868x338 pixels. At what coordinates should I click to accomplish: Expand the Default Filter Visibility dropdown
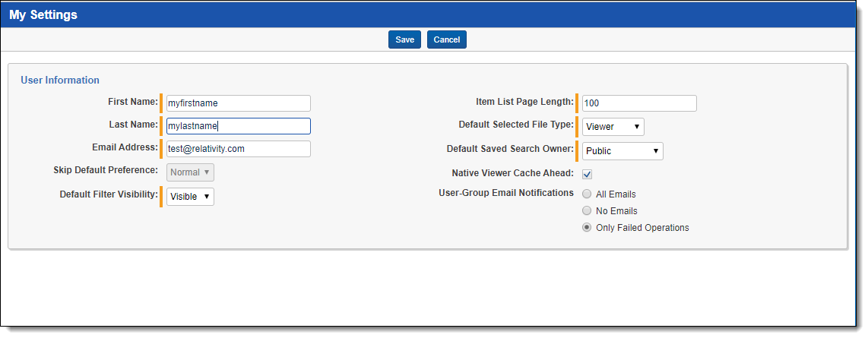(190, 197)
